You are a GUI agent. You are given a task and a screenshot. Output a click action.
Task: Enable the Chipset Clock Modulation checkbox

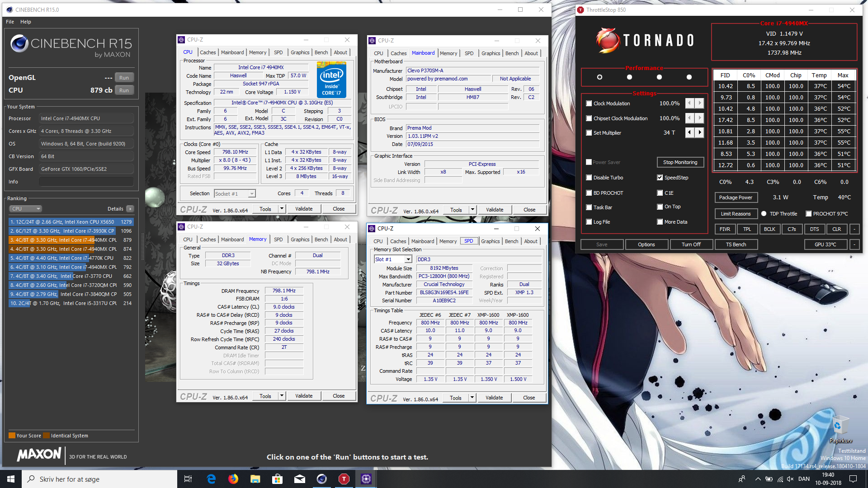(x=589, y=118)
